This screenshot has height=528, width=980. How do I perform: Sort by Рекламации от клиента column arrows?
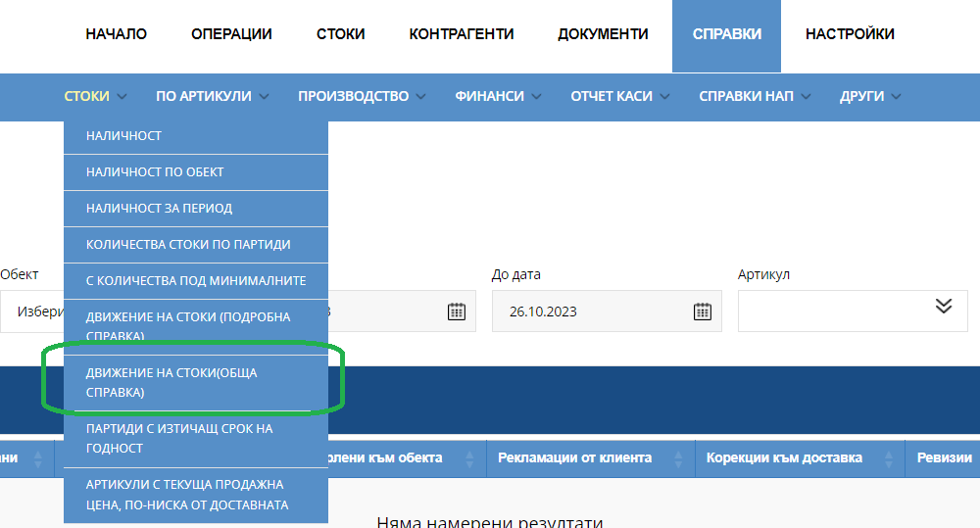[x=679, y=459]
